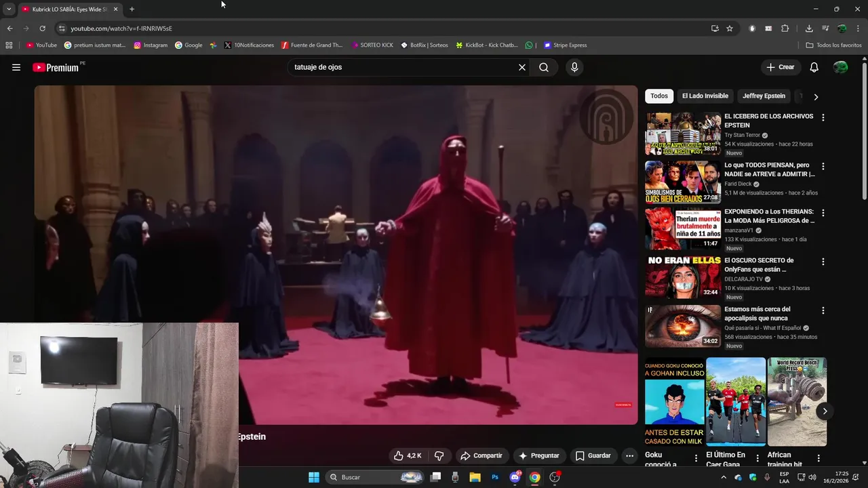
Task: Open options for EXPONIENDO a Los THERIANS video
Action: pos(823,213)
